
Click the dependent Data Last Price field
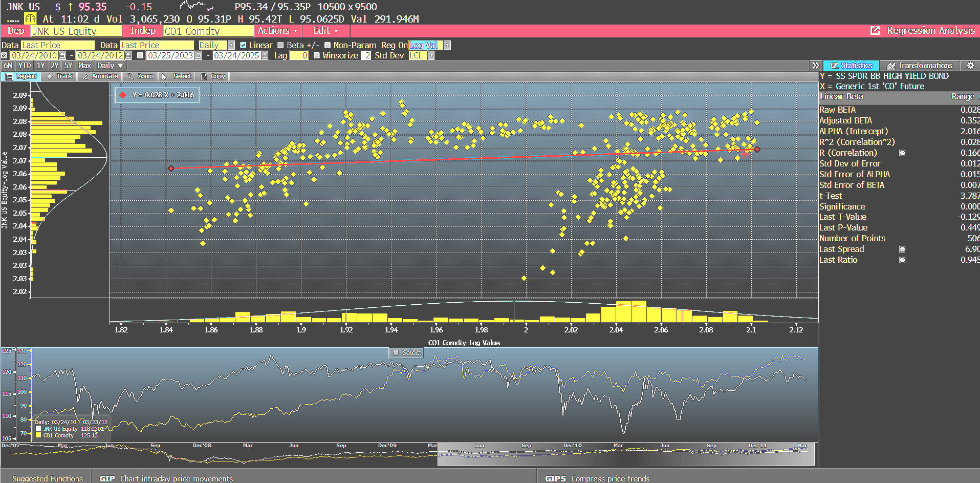tap(57, 45)
